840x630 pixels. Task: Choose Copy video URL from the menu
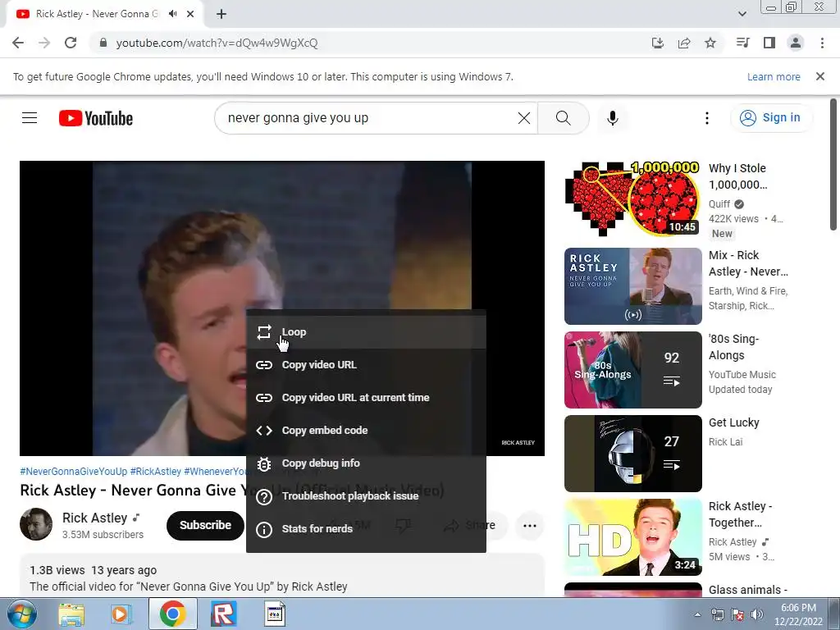click(x=366, y=365)
